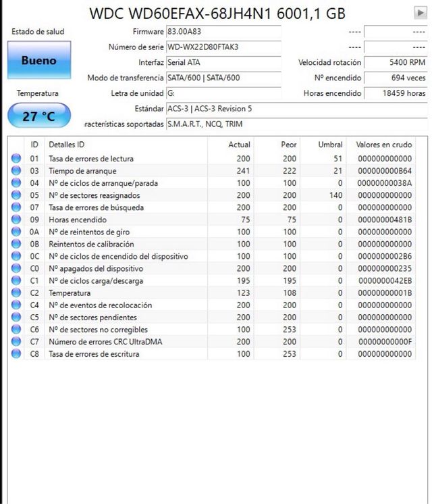Click the Horas encendido field showing 18459 horas
This screenshot has height=504, width=432.
[396, 93]
